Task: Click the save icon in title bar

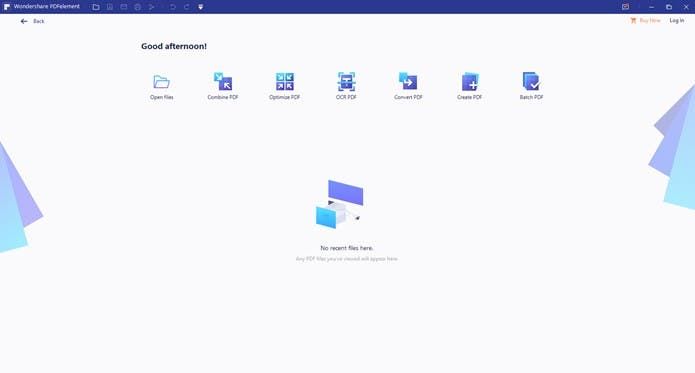Action: coord(110,7)
